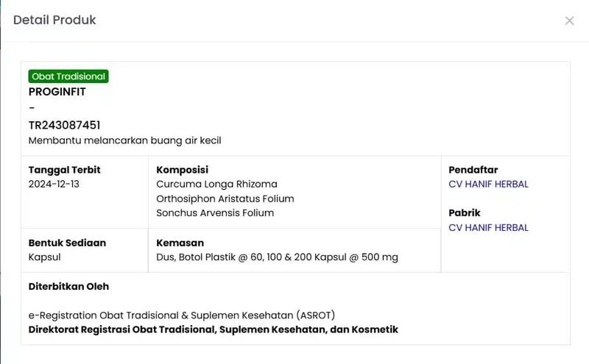The width and height of the screenshot is (589, 364).
Task: Click the PROGINFIT product name
Action: 57,92
